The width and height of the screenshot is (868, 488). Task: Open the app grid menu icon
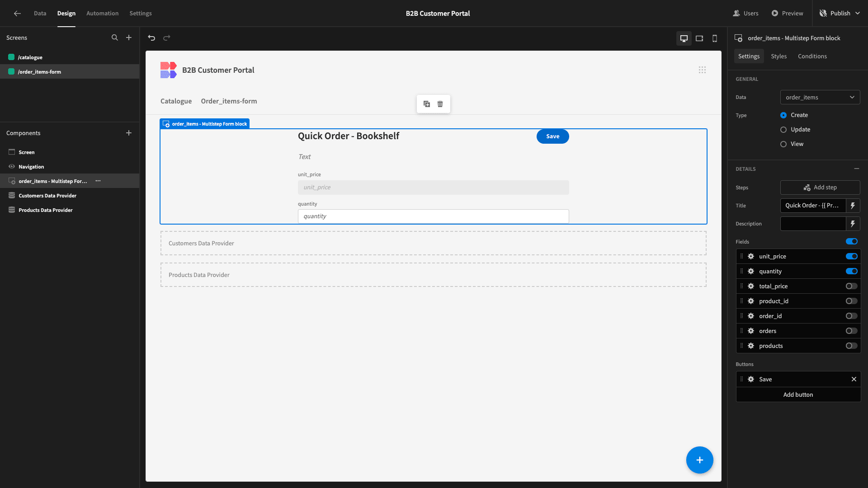tap(702, 70)
